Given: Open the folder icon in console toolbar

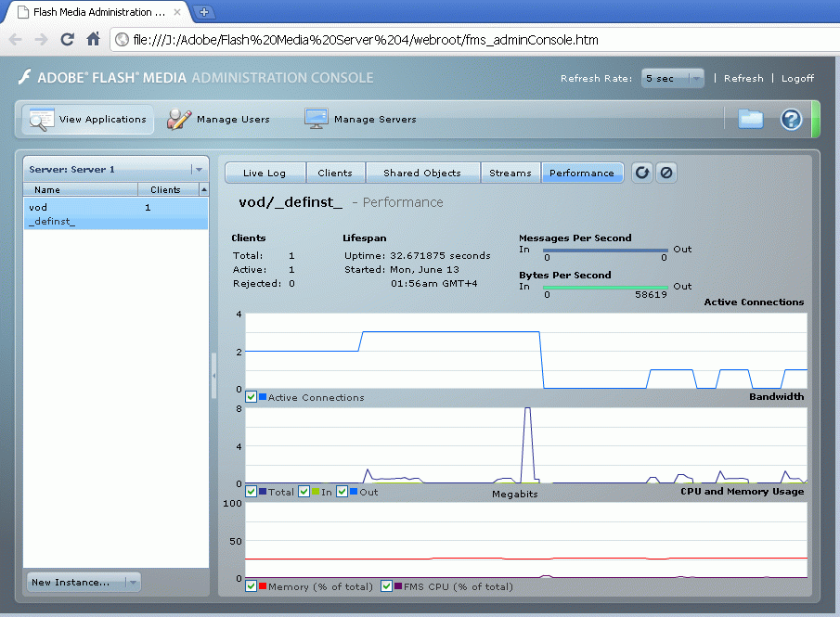Looking at the screenshot, I should tap(751, 119).
